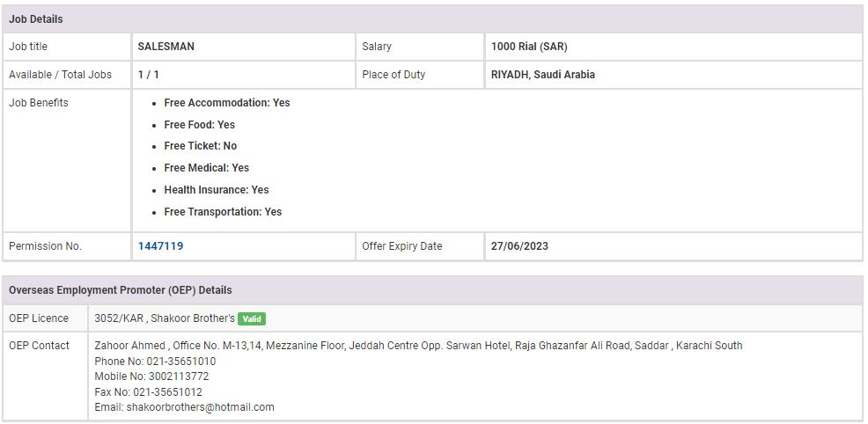This screenshot has height=424, width=868.
Task: Click the Free Food: Yes benefit
Action: click(x=199, y=125)
